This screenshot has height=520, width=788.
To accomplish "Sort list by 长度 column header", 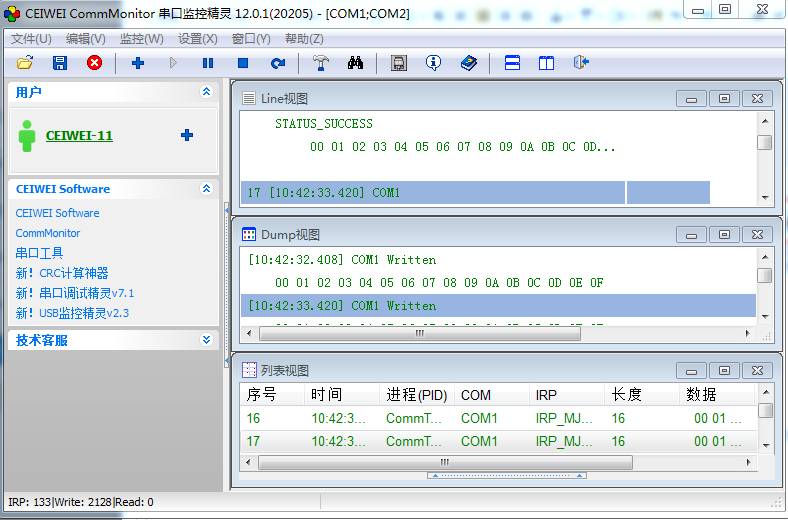I will pyautogui.click(x=641, y=394).
